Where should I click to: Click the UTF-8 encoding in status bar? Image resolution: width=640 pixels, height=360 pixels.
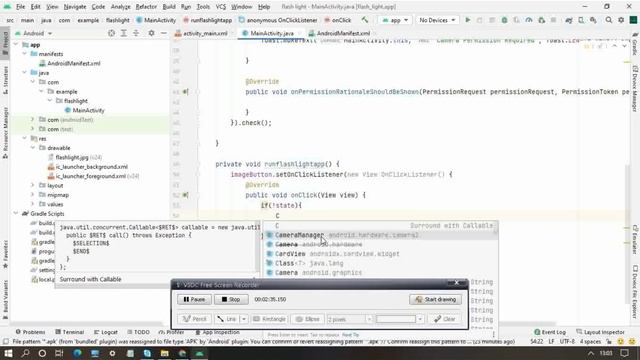click(x=567, y=341)
